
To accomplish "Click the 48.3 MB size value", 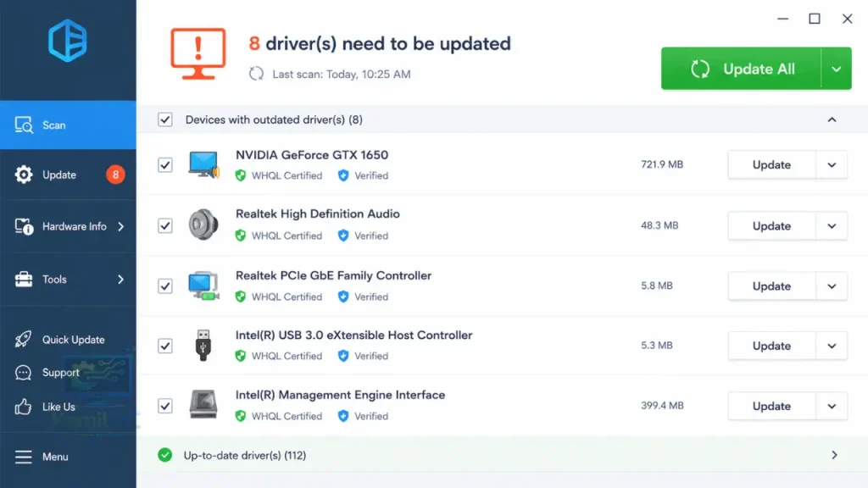I will (659, 225).
